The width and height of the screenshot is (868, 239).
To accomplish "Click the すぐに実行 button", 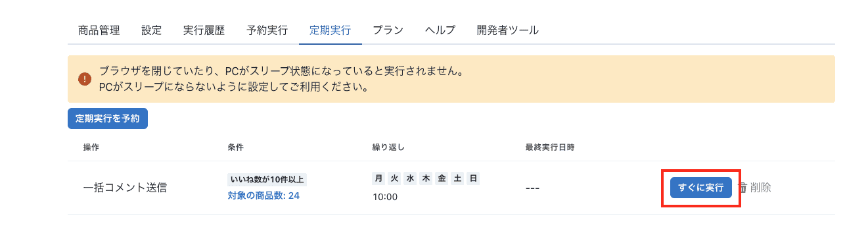I will 700,188.
